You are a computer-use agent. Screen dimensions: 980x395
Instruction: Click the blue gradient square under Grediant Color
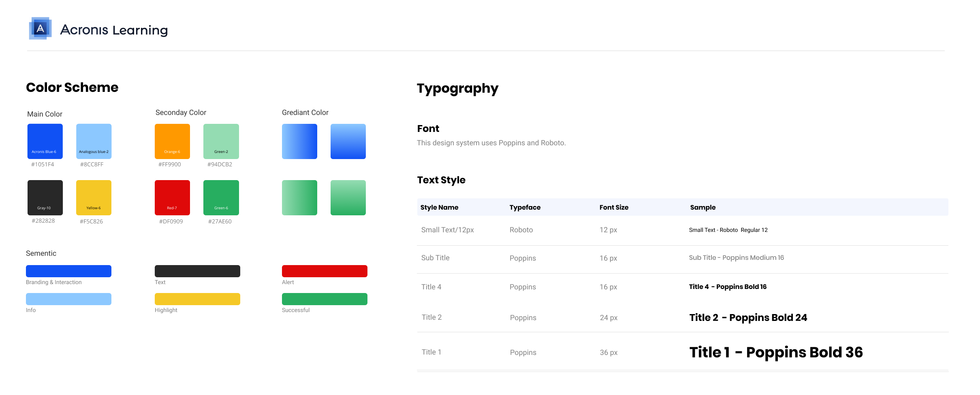[299, 141]
